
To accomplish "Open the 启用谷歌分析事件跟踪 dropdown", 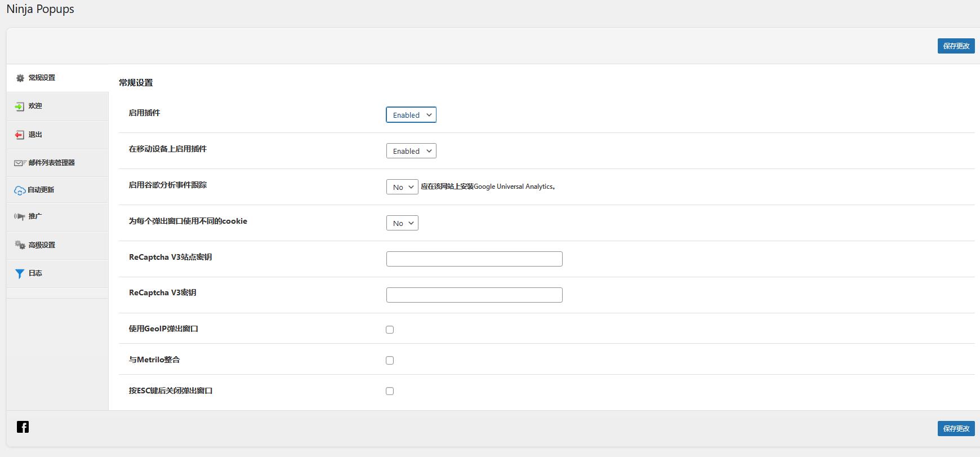I will click(402, 187).
